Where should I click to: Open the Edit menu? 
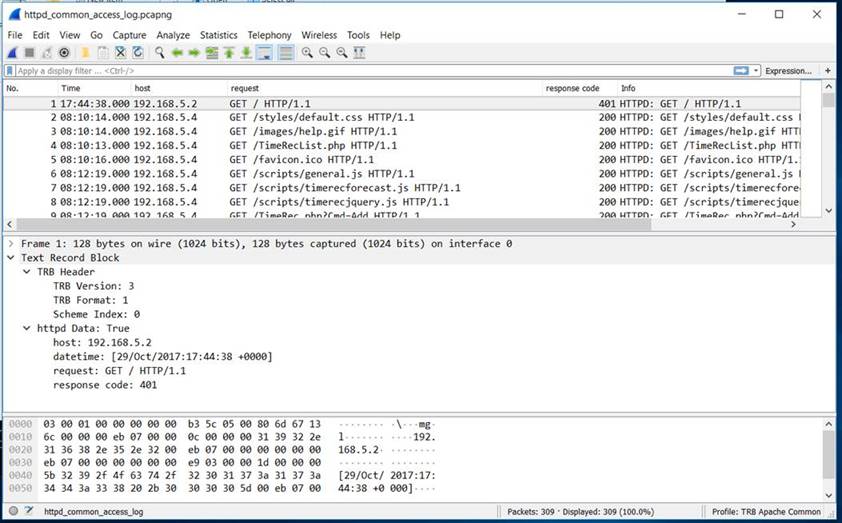pos(41,35)
